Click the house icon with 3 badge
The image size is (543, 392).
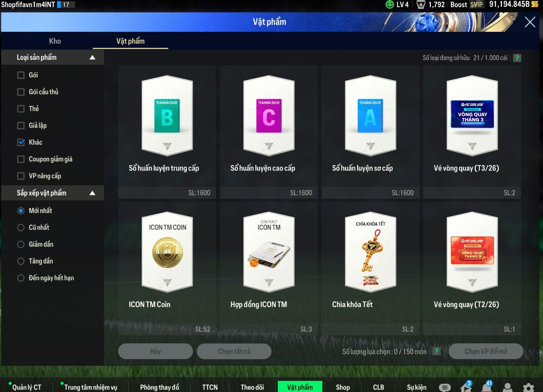pyautogui.click(x=465, y=387)
